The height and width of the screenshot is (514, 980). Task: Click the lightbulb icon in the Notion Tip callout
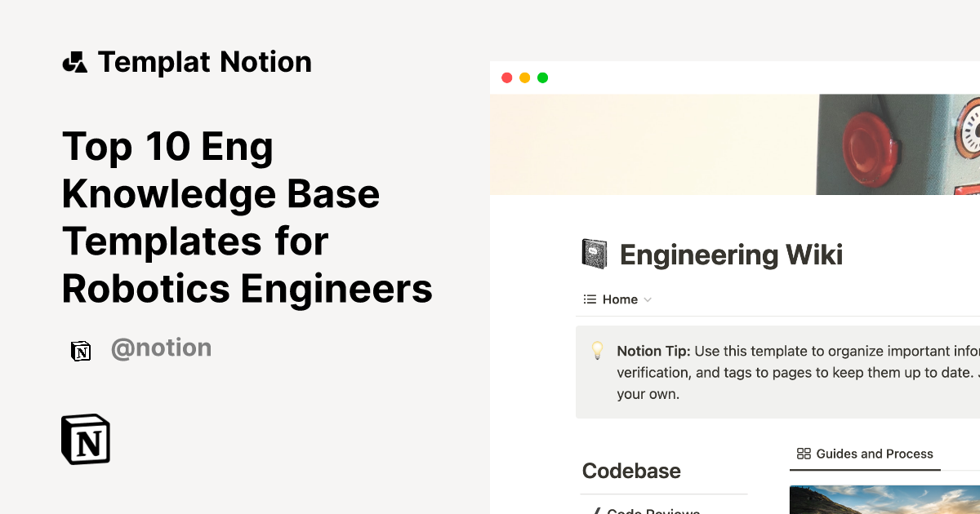pos(598,351)
